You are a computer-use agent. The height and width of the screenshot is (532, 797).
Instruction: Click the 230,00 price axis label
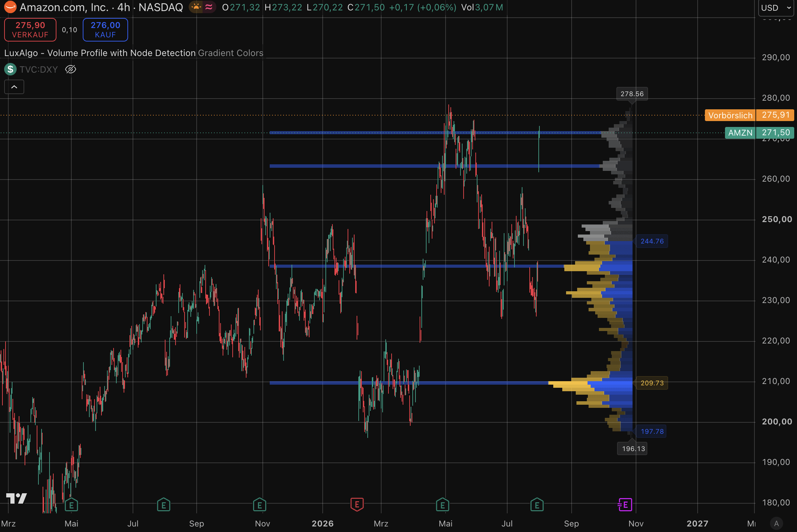point(776,300)
